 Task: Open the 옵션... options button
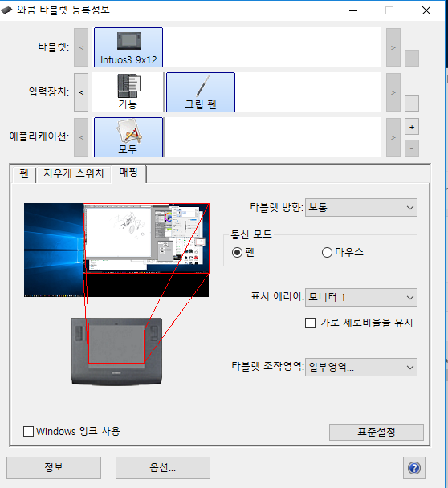click(x=163, y=468)
